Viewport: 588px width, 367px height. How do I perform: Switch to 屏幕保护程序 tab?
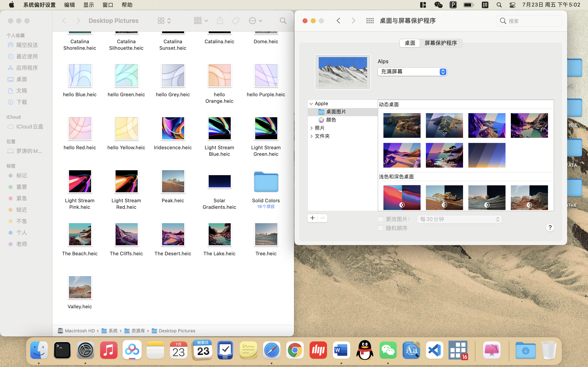tap(441, 43)
